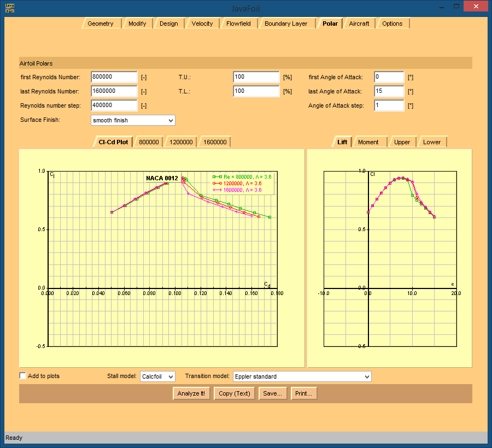
Task: Switch to the Upper plot tab
Action: click(402, 142)
